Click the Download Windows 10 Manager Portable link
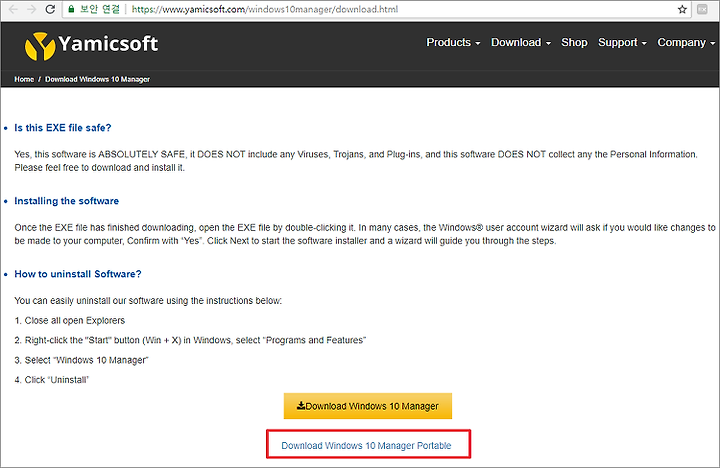Viewport: 720px width, 468px height. point(366,445)
